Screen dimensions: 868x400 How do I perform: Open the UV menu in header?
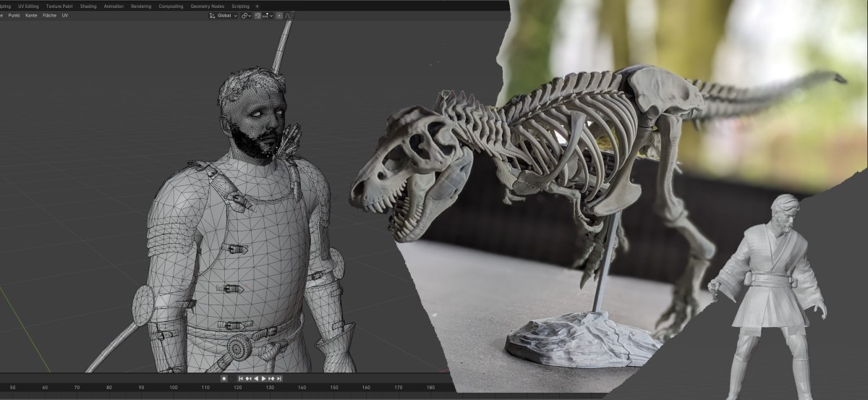click(x=65, y=15)
